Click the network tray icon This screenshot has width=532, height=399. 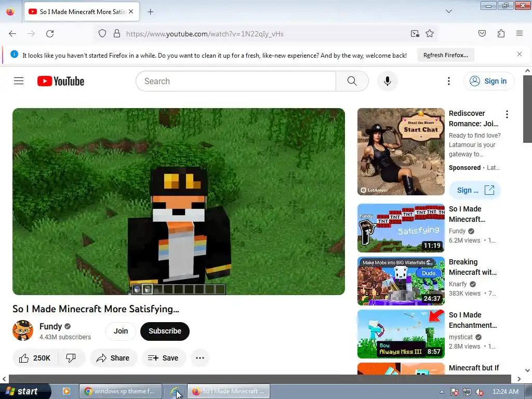click(x=467, y=392)
